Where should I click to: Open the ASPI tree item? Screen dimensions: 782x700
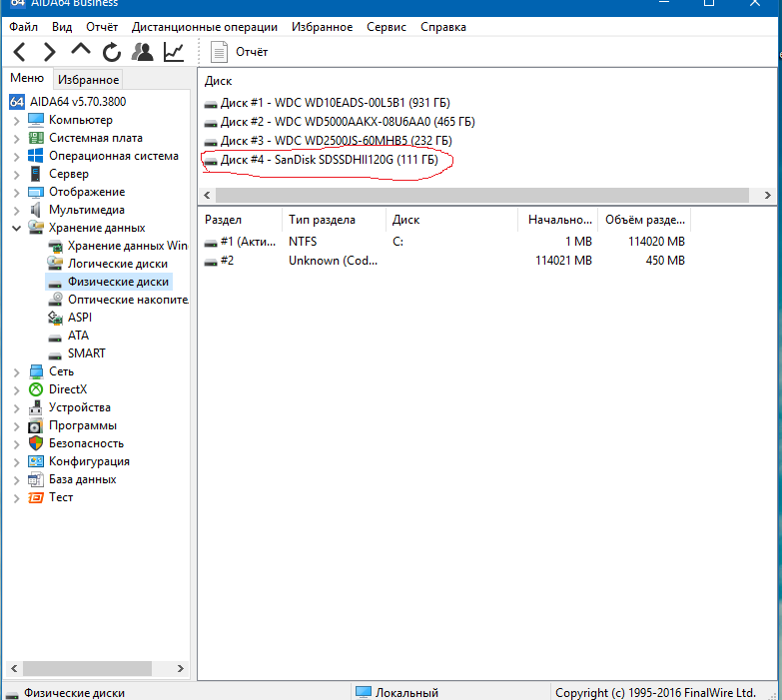(70, 318)
